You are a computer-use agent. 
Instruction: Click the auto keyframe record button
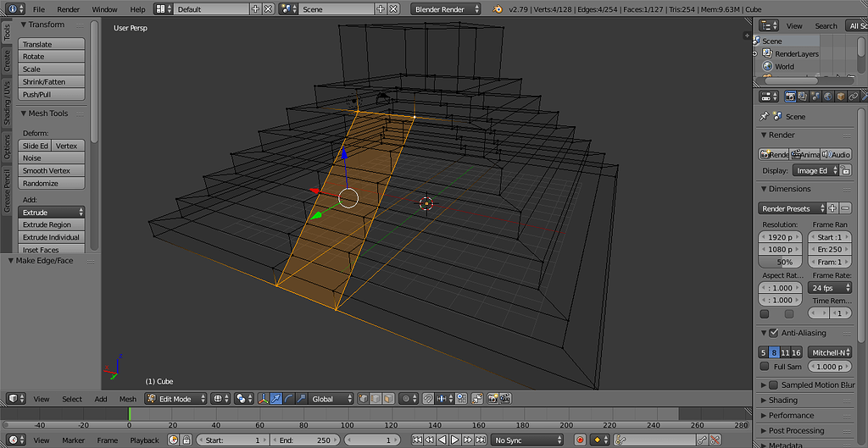pos(580,440)
